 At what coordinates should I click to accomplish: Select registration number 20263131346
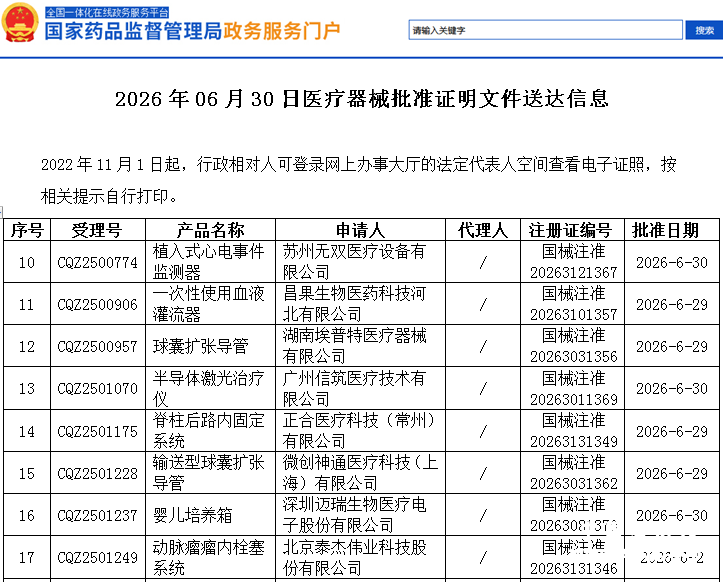click(573, 568)
